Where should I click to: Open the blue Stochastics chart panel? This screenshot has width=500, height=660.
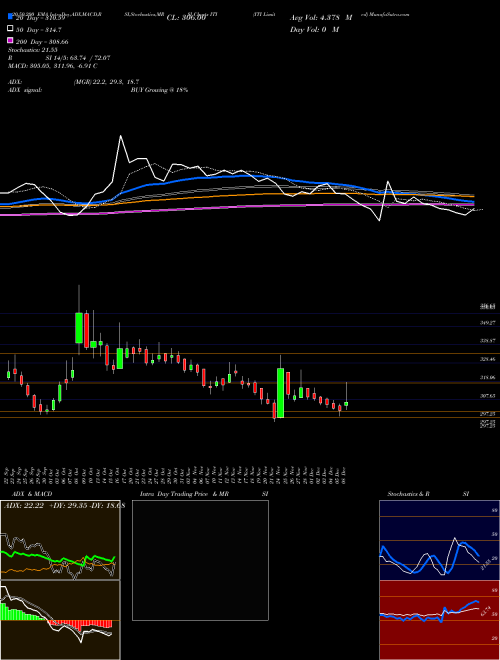[x=439, y=540]
